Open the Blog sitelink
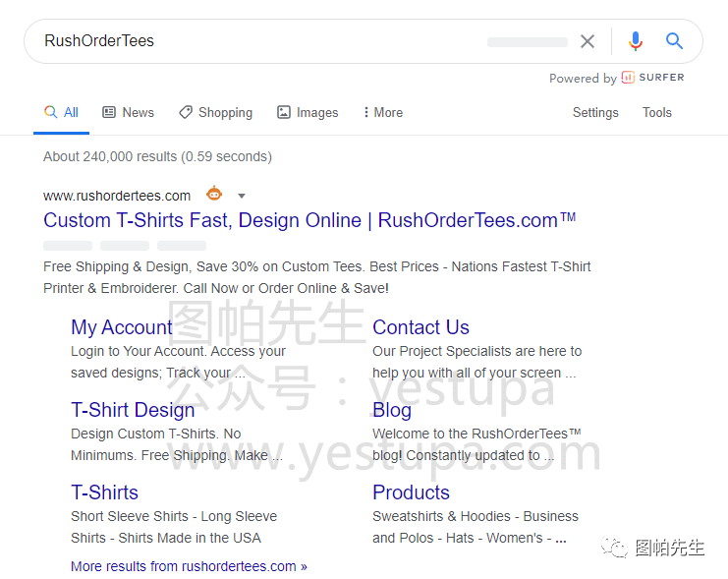Image resolution: width=728 pixels, height=579 pixels. click(392, 410)
